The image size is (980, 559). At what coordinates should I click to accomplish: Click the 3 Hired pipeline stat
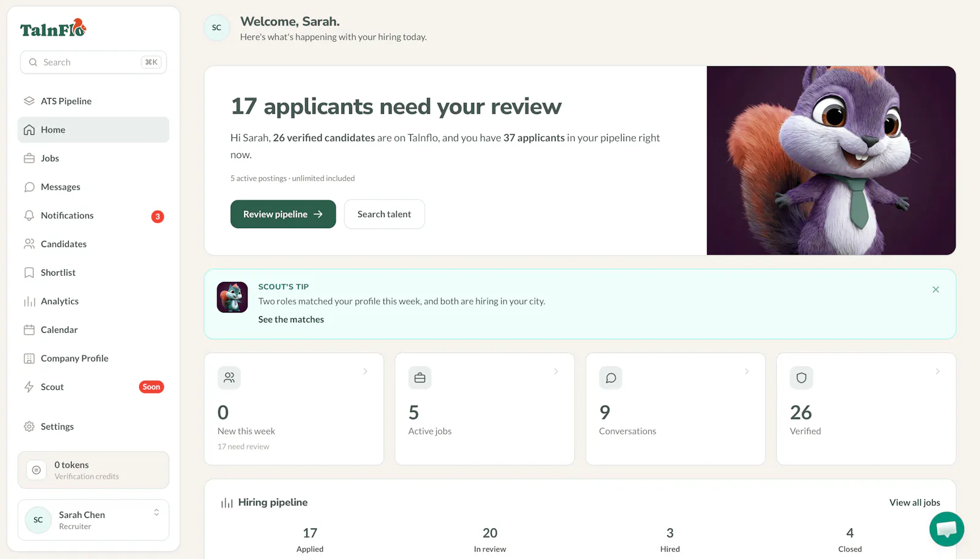(x=670, y=539)
